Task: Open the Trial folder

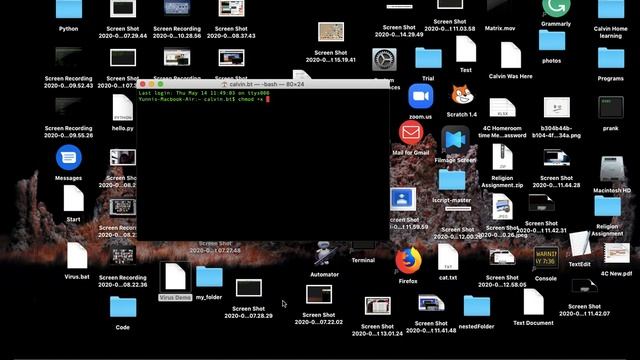Action: pyautogui.click(x=428, y=58)
